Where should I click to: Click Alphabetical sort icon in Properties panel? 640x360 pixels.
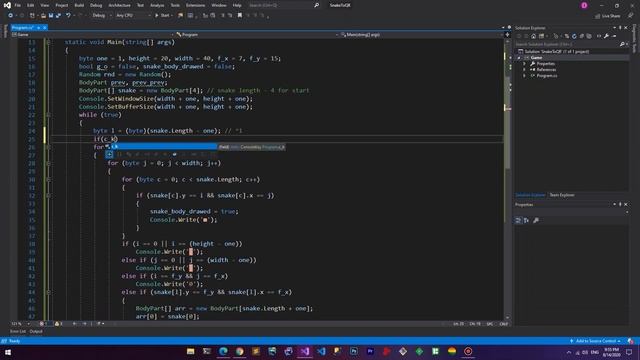pyautogui.click(x=526, y=220)
